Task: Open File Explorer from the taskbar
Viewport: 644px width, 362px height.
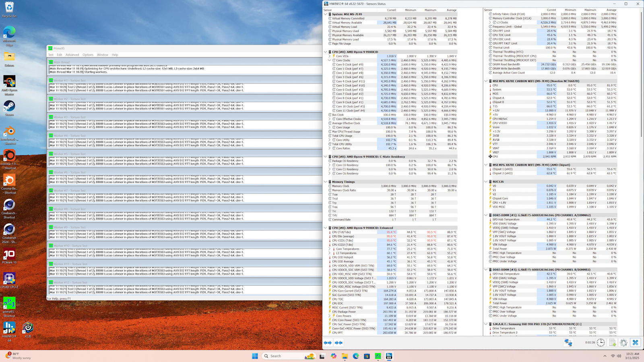Action: pyautogui.click(x=345, y=356)
